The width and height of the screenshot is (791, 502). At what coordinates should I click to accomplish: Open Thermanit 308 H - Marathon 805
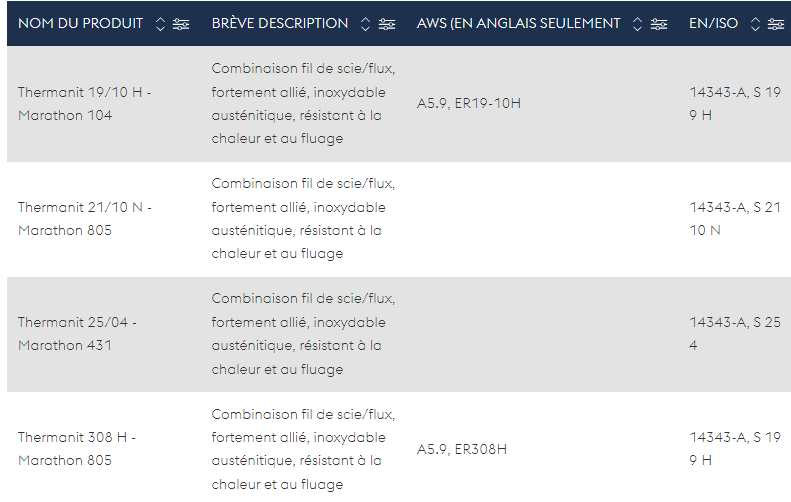coord(77,449)
